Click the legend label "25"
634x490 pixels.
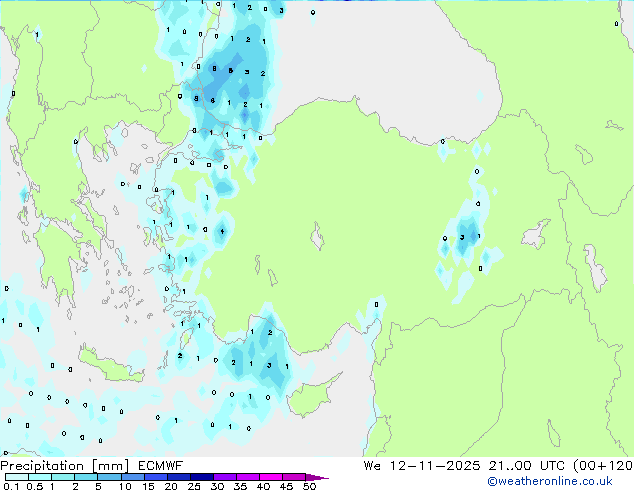click(x=194, y=486)
